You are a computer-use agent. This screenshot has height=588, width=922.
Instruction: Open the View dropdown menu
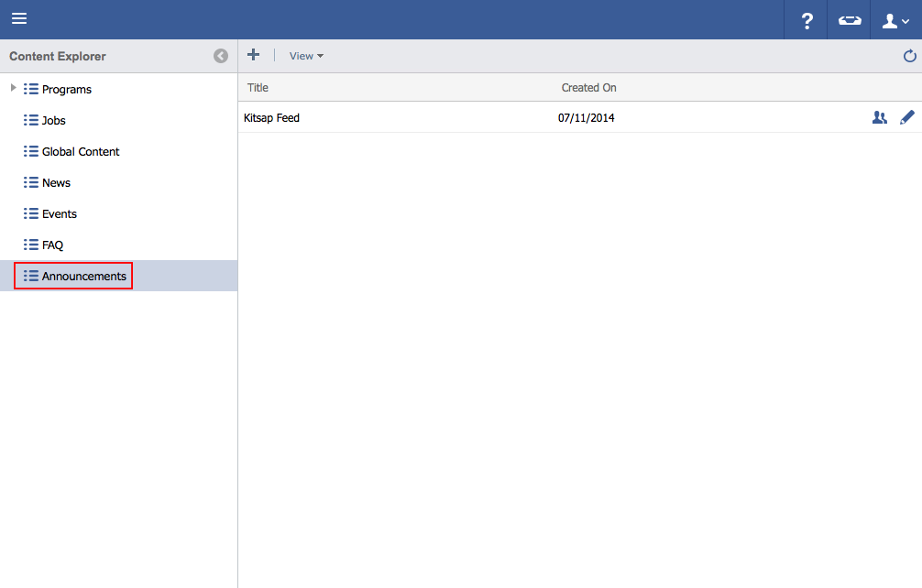tap(306, 56)
